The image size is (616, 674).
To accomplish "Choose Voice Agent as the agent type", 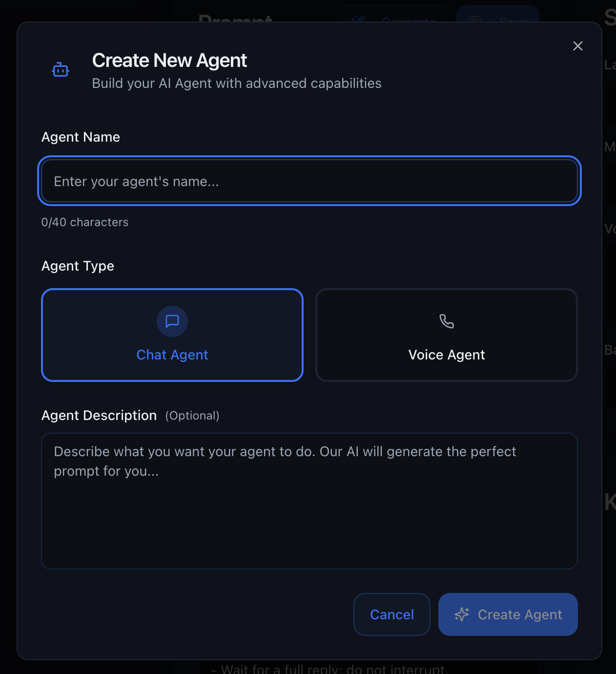I will pyautogui.click(x=447, y=335).
